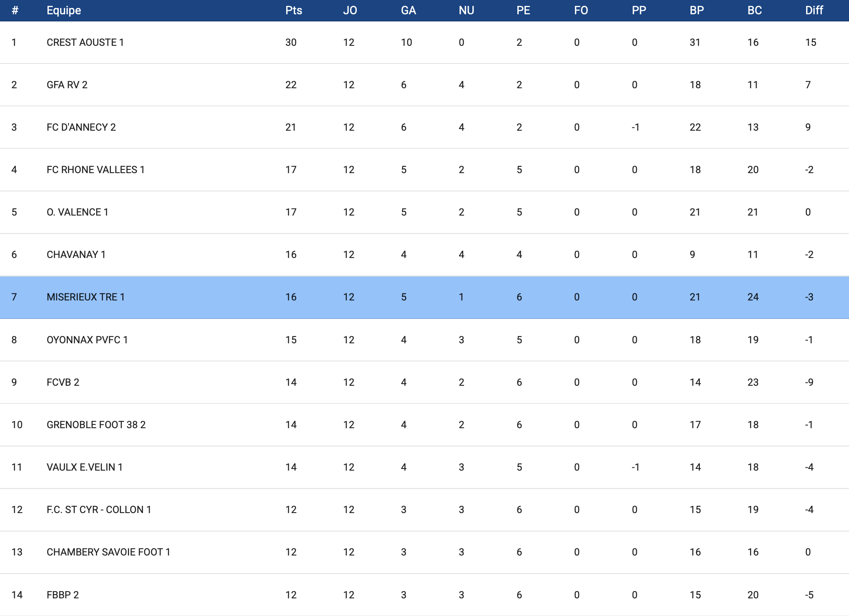The height and width of the screenshot is (616, 849).
Task: Click the FCVB 2 team name
Action: [x=63, y=382]
